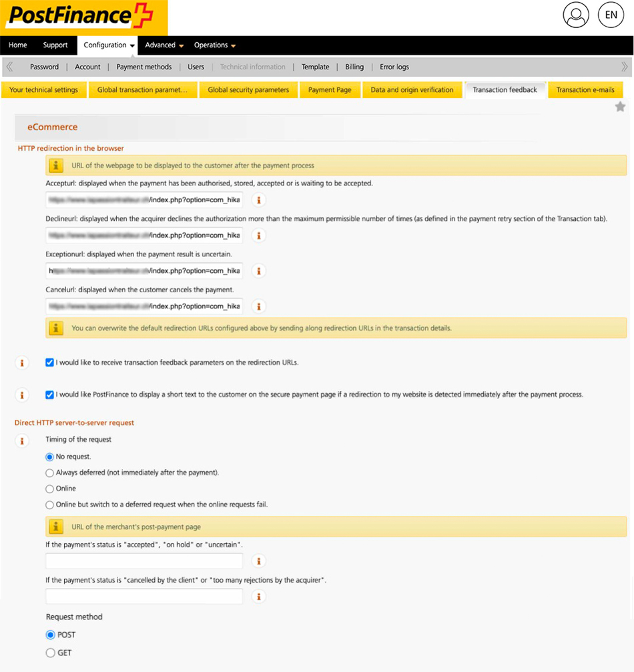
Task: Expand the Configuration menu
Action: (x=108, y=45)
